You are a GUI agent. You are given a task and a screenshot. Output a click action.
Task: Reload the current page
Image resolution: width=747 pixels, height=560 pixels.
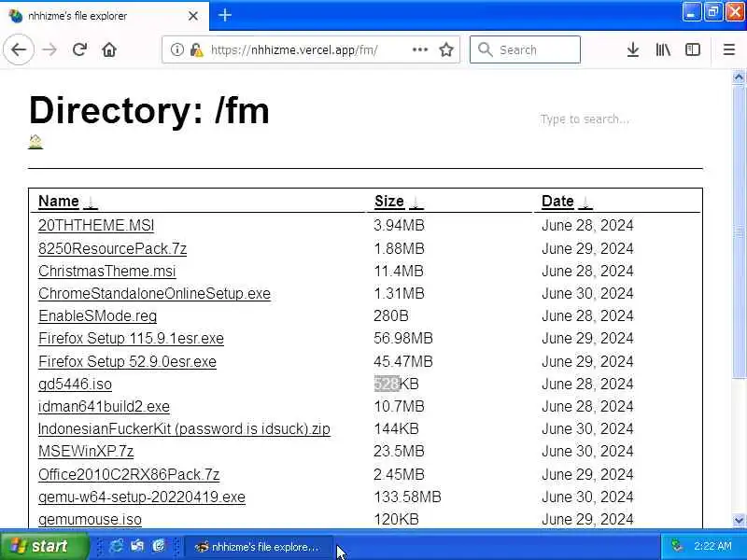79,49
